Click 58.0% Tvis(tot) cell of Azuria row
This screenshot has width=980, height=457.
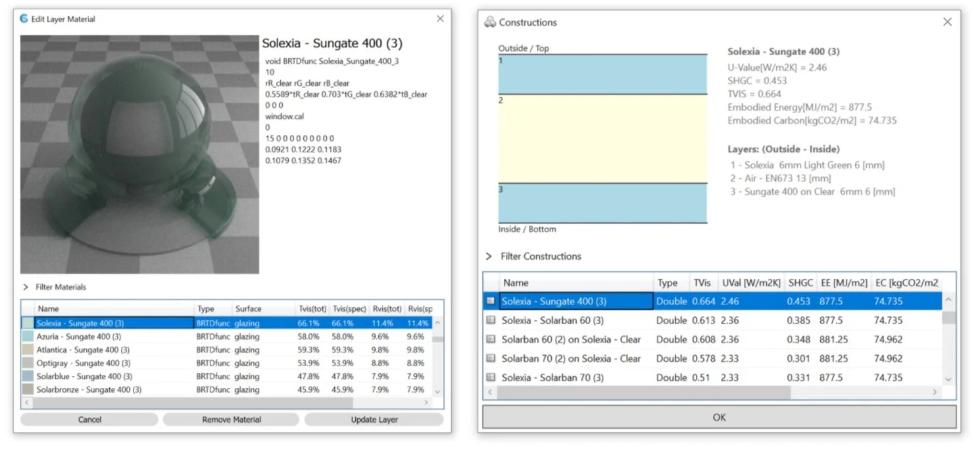coord(308,336)
